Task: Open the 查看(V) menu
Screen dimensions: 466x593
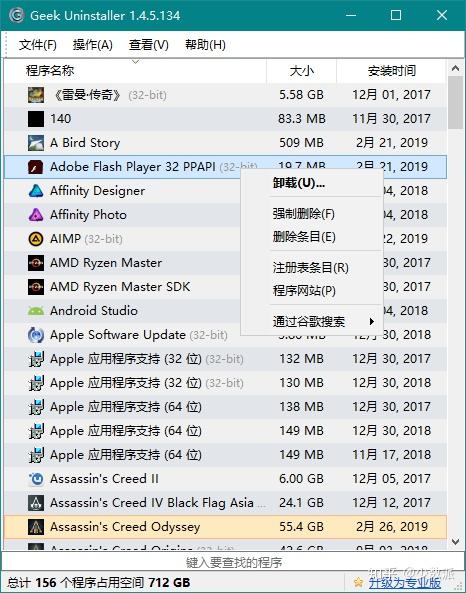Action: coord(149,45)
